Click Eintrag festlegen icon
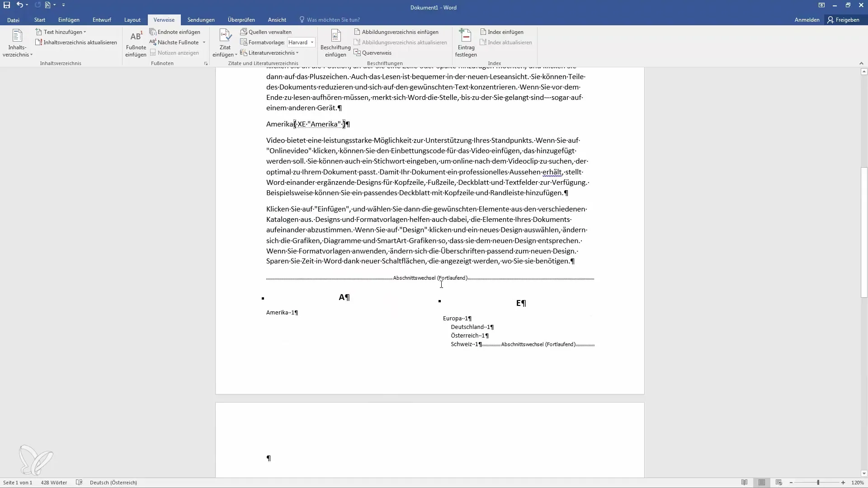868x488 pixels. [466, 35]
